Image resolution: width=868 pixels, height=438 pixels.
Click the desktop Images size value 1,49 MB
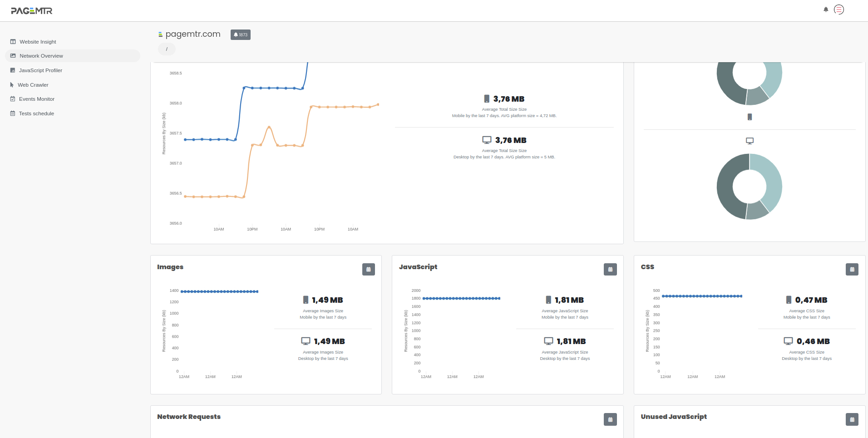(330, 341)
